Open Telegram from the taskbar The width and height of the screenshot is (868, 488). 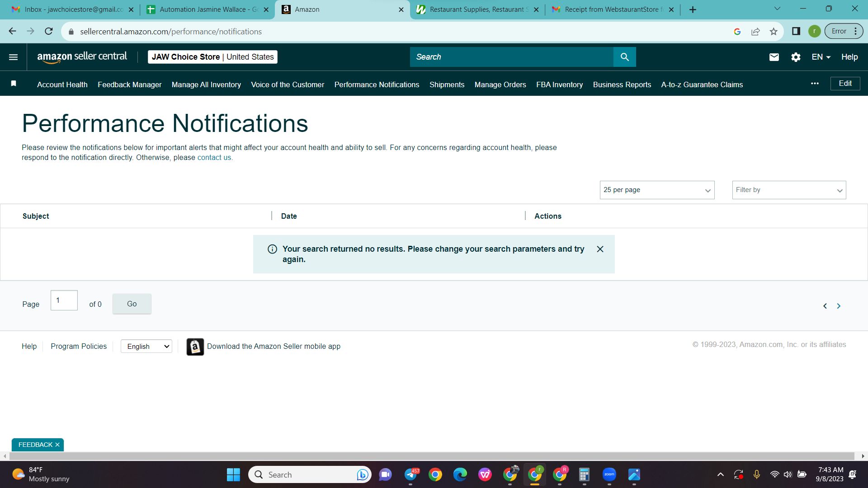click(x=411, y=474)
